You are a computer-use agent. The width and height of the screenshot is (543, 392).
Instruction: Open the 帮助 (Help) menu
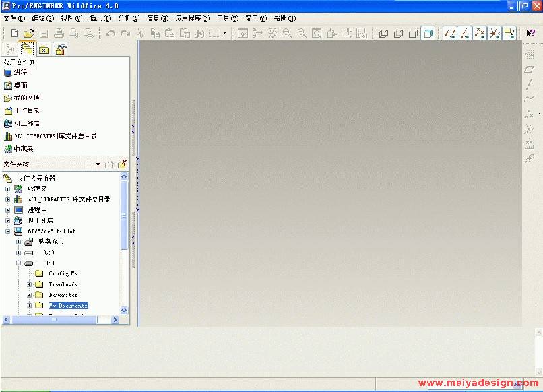pyautogui.click(x=285, y=18)
